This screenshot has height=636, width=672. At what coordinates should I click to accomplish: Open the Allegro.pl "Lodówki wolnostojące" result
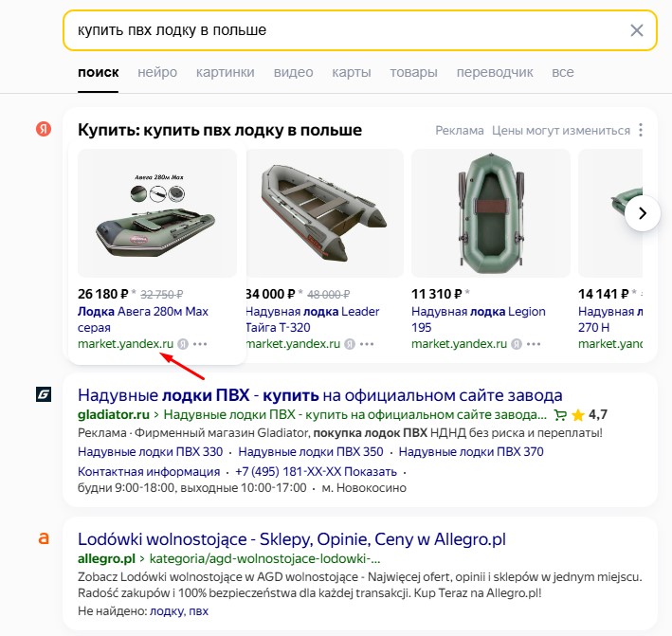point(292,538)
